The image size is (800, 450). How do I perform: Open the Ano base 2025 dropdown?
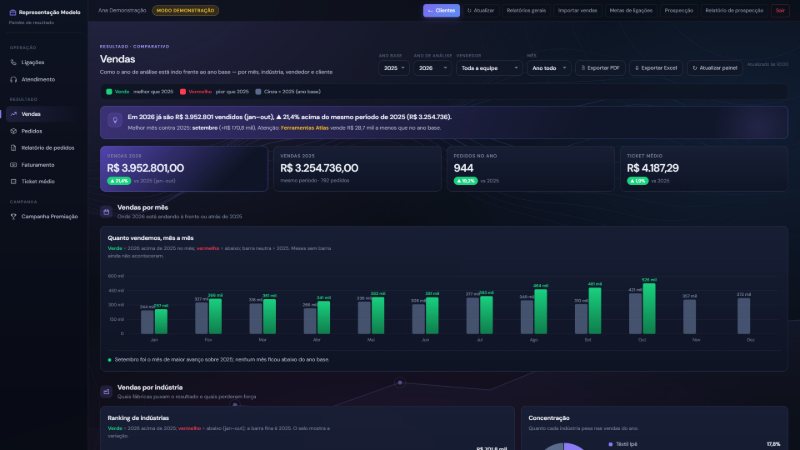pyautogui.click(x=394, y=68)
